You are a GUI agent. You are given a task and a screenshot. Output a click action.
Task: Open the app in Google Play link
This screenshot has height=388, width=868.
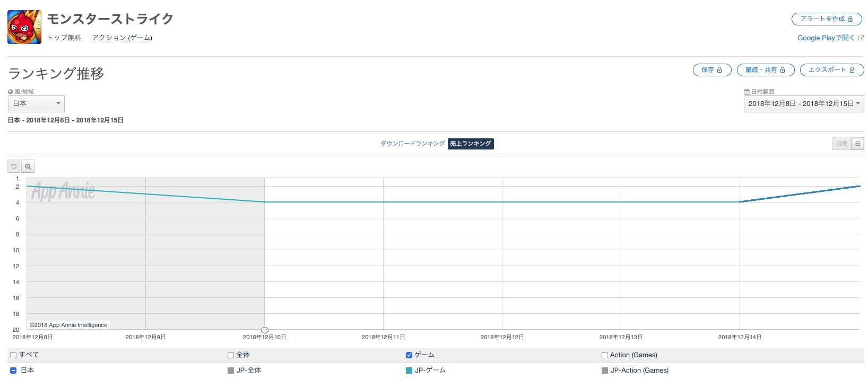tap(826, 38)
